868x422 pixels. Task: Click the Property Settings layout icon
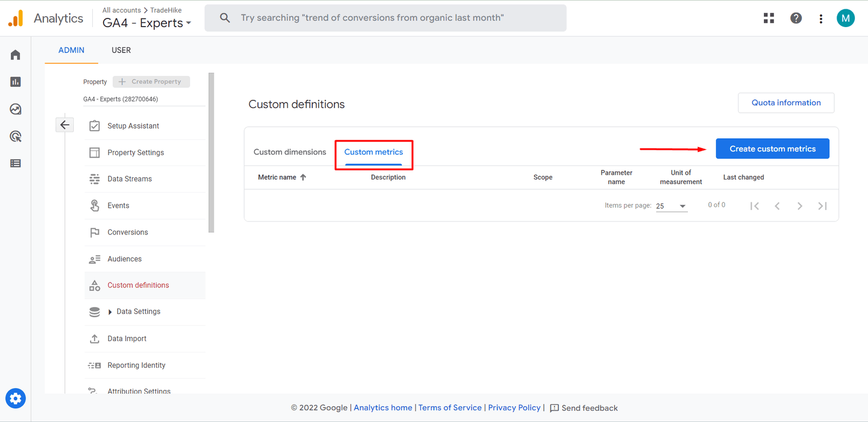pyautogui.click(x=94, y=152)
